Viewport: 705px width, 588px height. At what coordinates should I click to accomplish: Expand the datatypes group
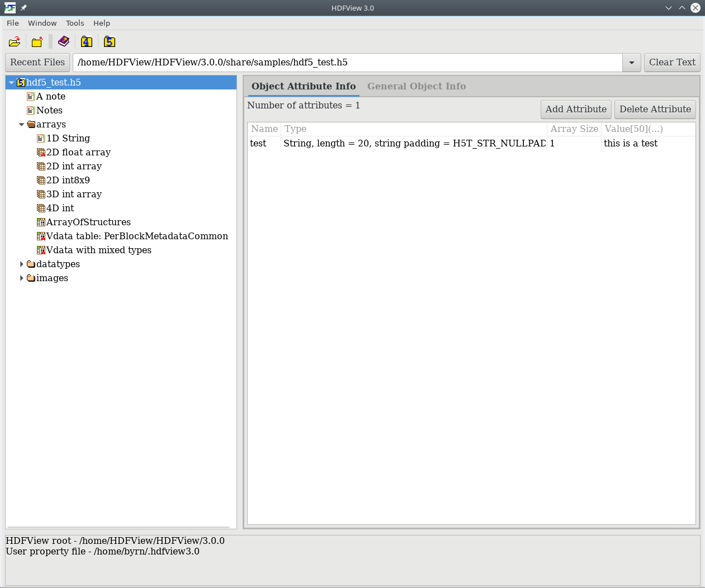coord(22,264)
